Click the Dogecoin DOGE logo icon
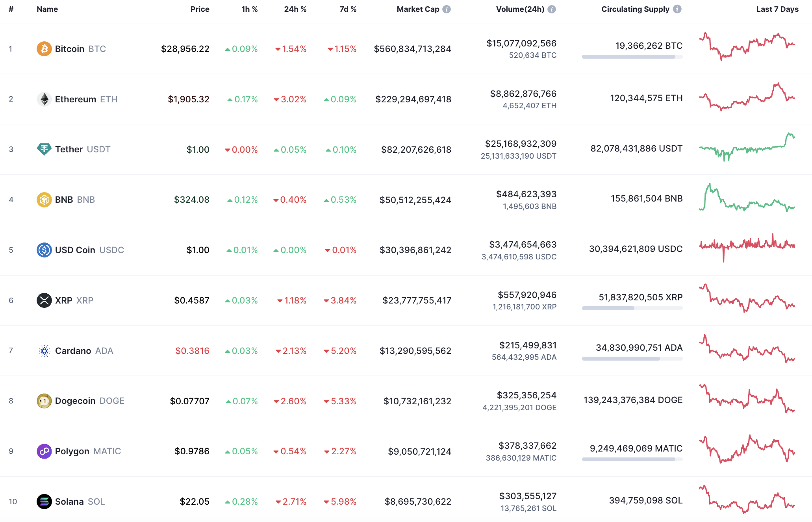 click(x=44, y=401)
